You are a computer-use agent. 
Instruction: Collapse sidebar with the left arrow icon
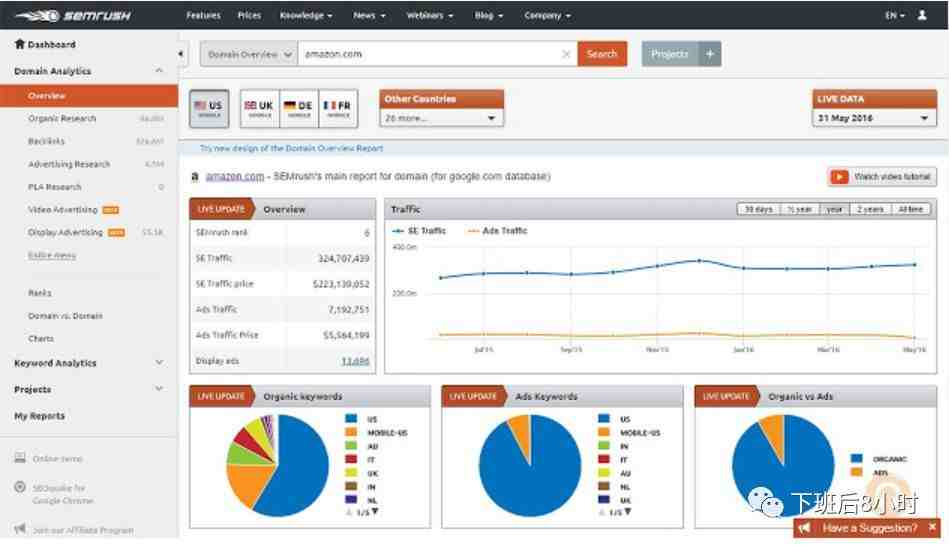(x=181, y=53)
